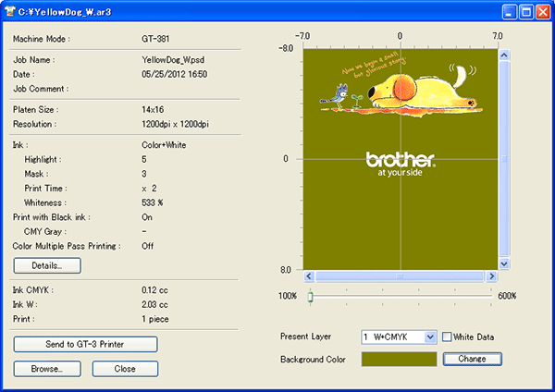This screenshot has width=555, height=392.
Task: Minimize the YellowDog_W.ar3 window
Action: point(508,12)
